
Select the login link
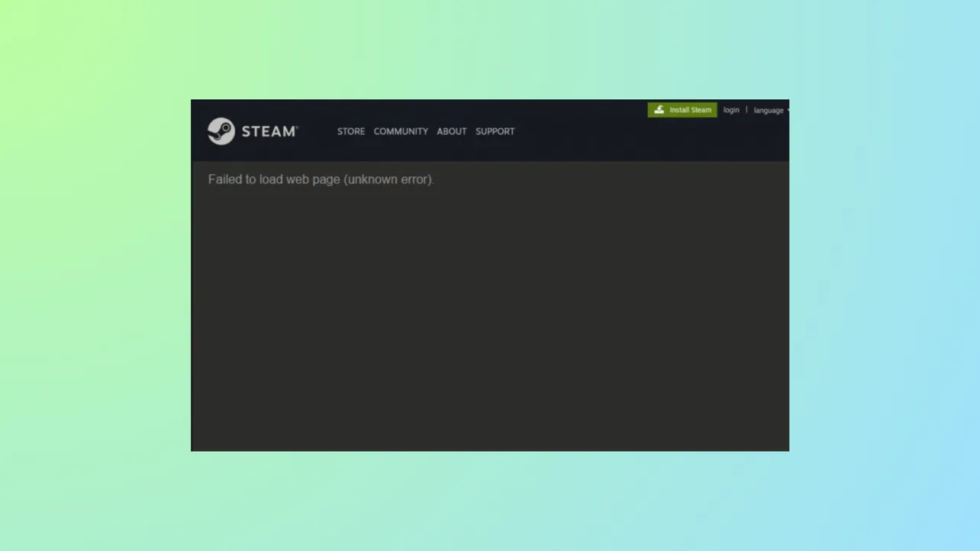click(730, 110)
